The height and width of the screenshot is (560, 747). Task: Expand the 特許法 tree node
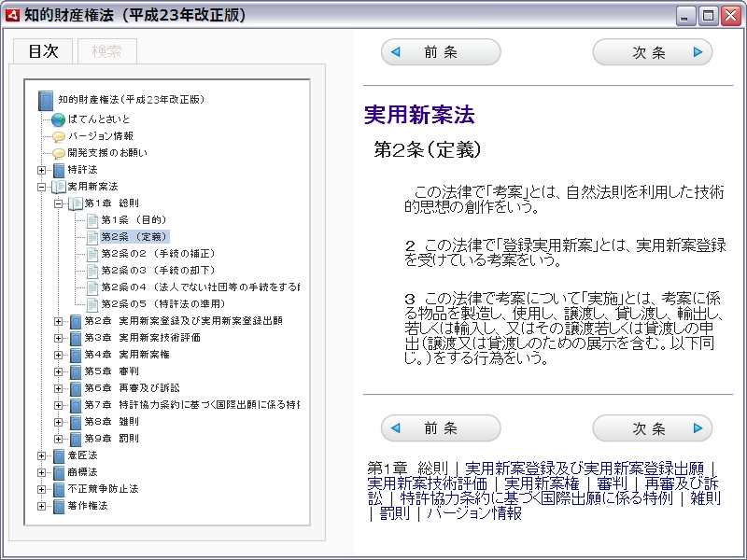(x=41, y=170)
